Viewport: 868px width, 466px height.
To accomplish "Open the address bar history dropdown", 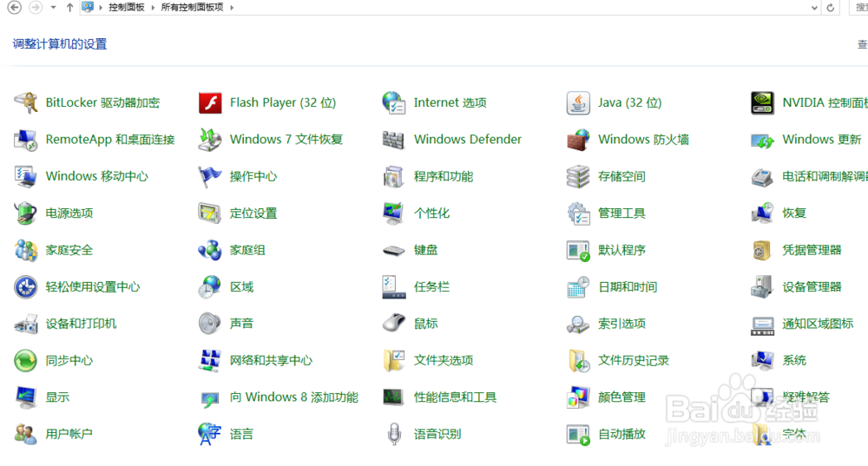I will (x=814, y=8).
